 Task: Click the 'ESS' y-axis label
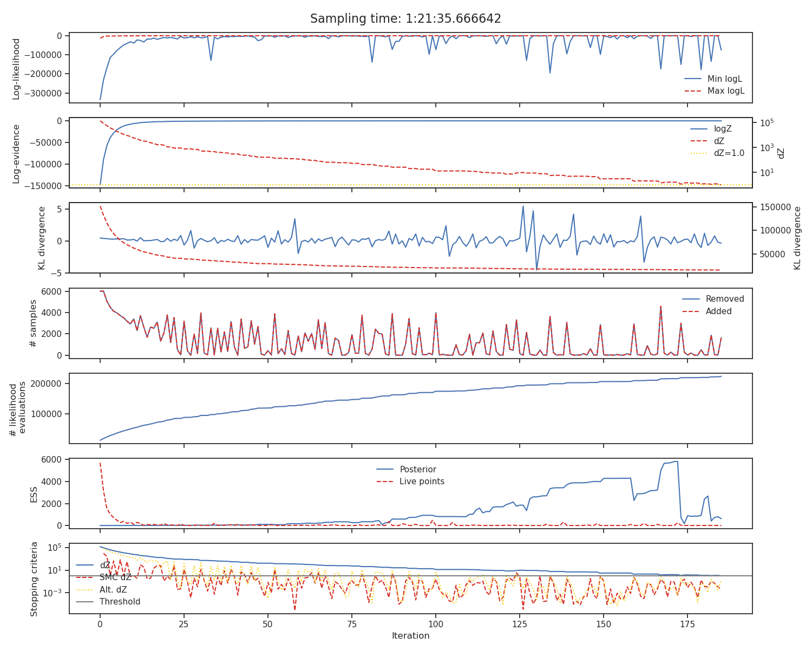(33, 494)
